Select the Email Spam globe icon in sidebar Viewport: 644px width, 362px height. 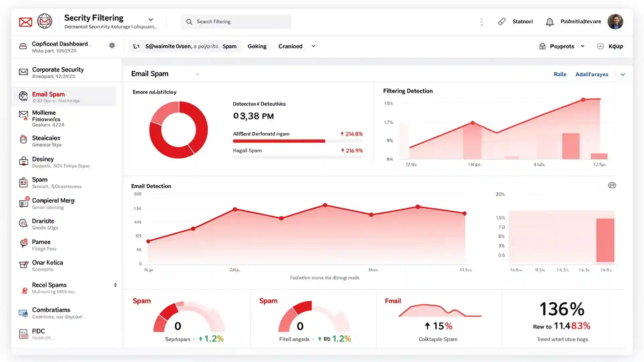coord(23,96)
